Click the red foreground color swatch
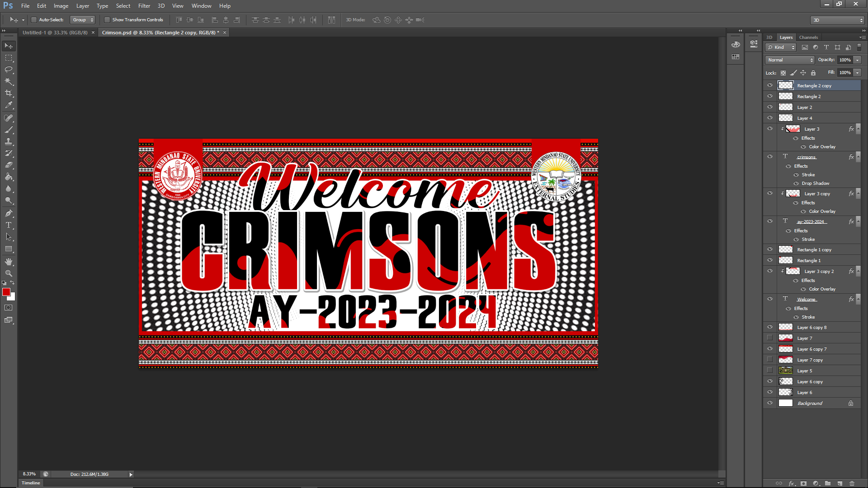 point(6,292)
